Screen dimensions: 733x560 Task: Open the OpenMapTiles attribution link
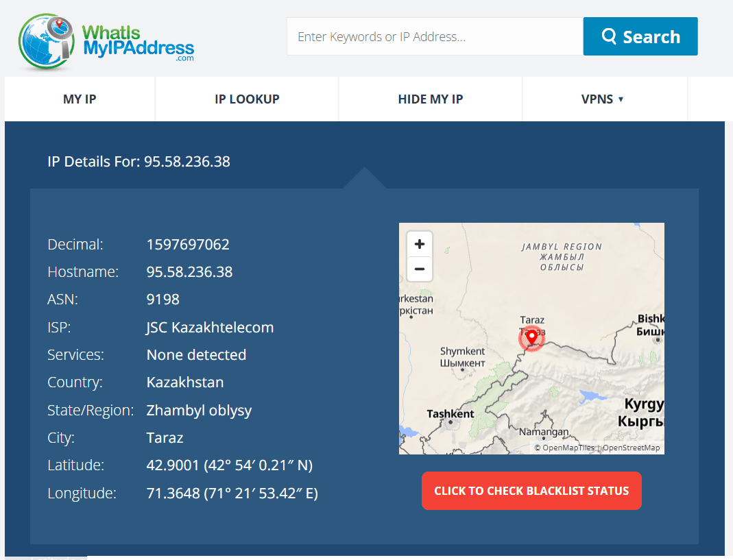(564, 448)
